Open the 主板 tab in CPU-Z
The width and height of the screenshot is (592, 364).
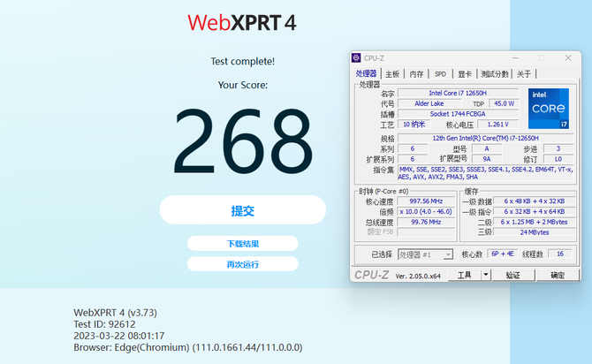392,74
